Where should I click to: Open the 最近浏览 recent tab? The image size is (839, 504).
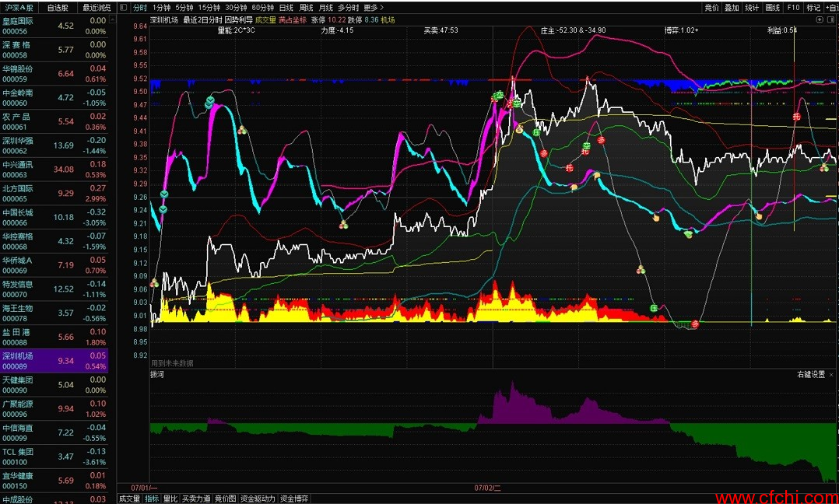pyautogui.click(x=97, y=8)
